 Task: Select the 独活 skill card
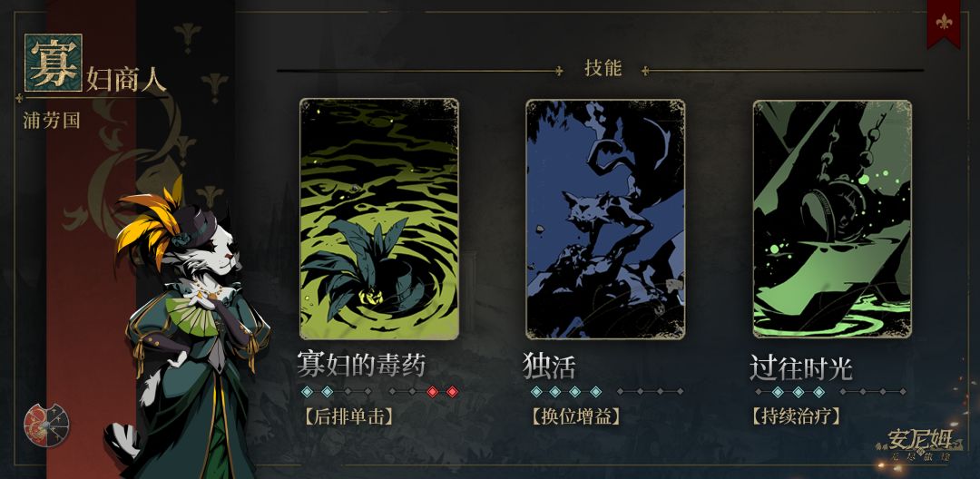click(605, 220)
